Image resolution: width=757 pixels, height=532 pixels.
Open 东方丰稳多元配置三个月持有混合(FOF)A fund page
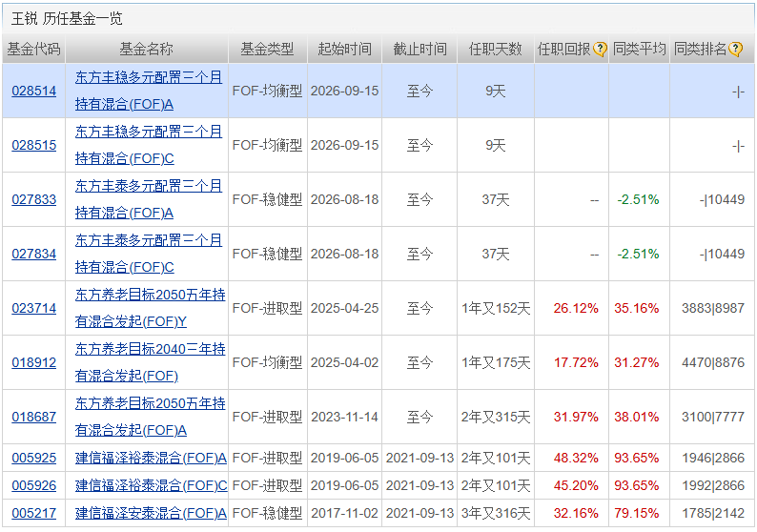coord(149,91)
